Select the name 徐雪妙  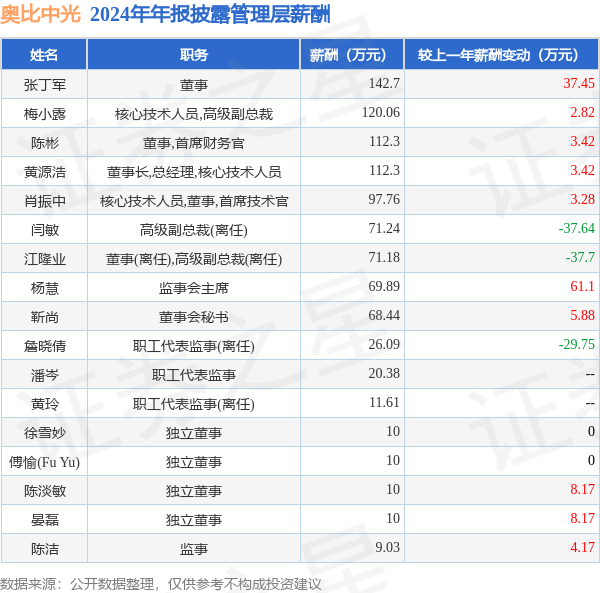pos(45,433)
